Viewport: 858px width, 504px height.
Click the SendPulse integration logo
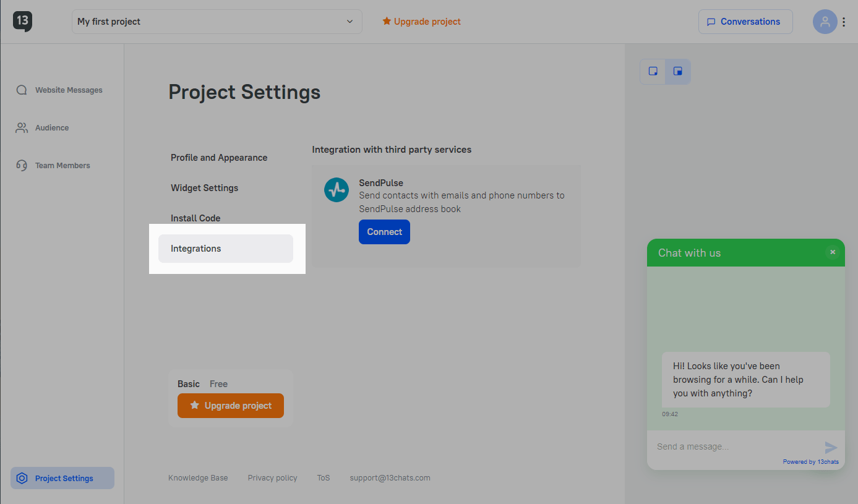(x=337, y=189)
